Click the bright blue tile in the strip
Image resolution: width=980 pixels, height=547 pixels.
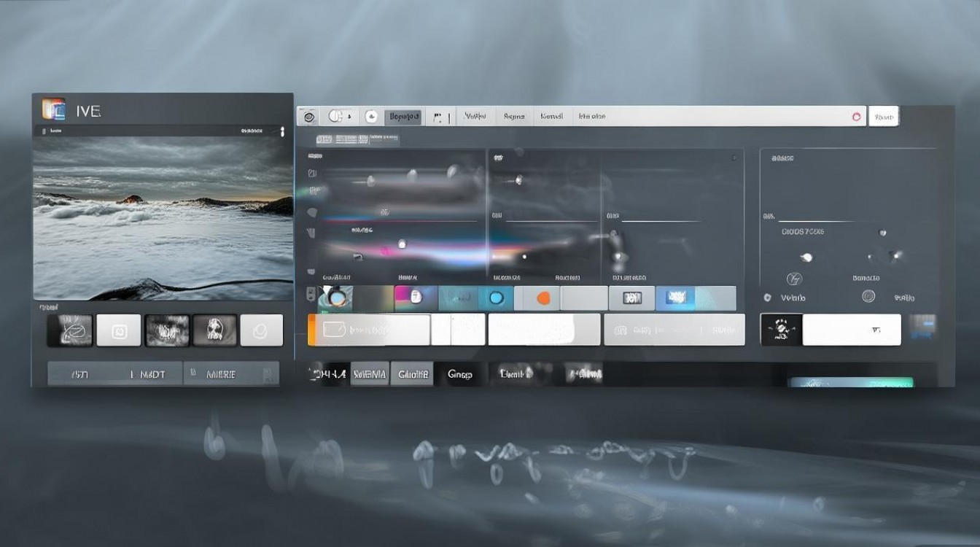coord(676,298)
